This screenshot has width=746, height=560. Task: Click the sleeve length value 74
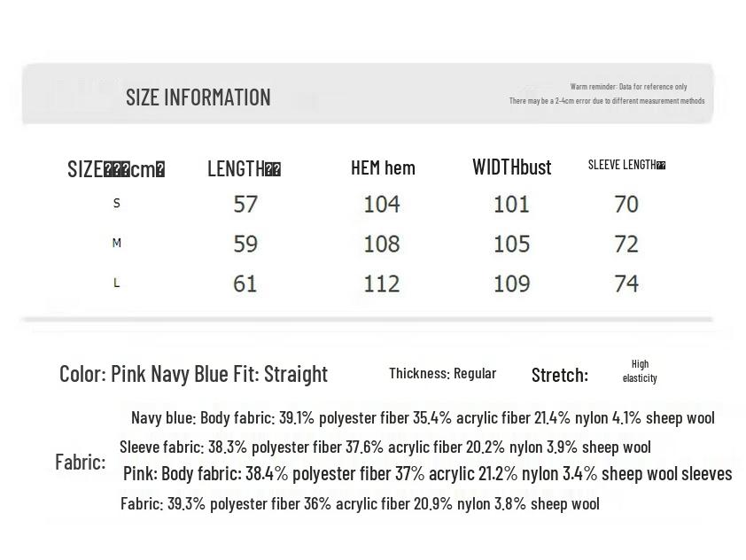pos(626,284)
